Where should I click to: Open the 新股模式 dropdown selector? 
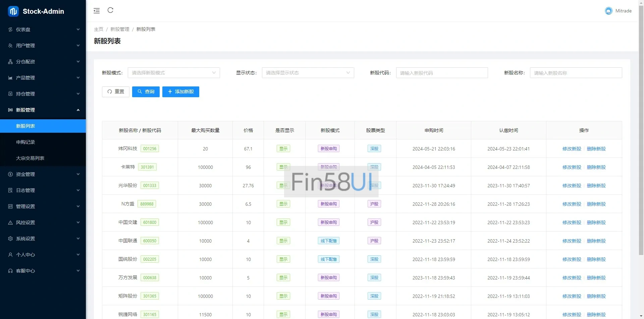click(x=174, y=73)
